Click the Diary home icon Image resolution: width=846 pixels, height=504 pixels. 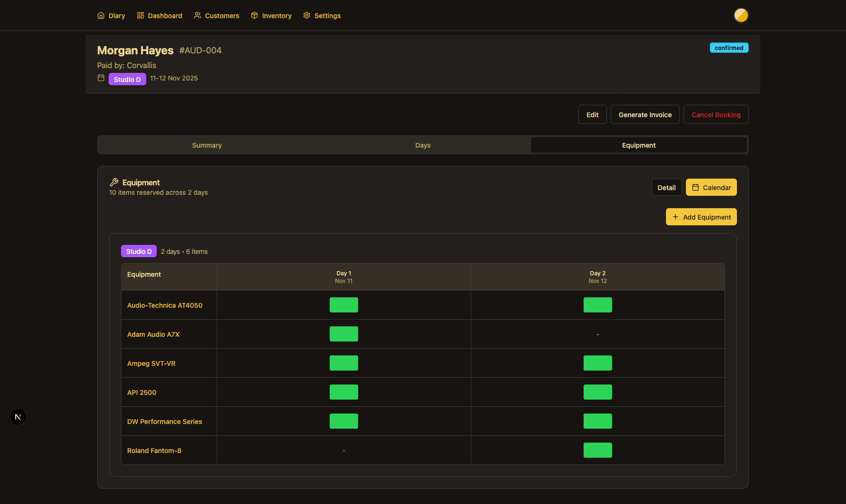coord(101,15)
